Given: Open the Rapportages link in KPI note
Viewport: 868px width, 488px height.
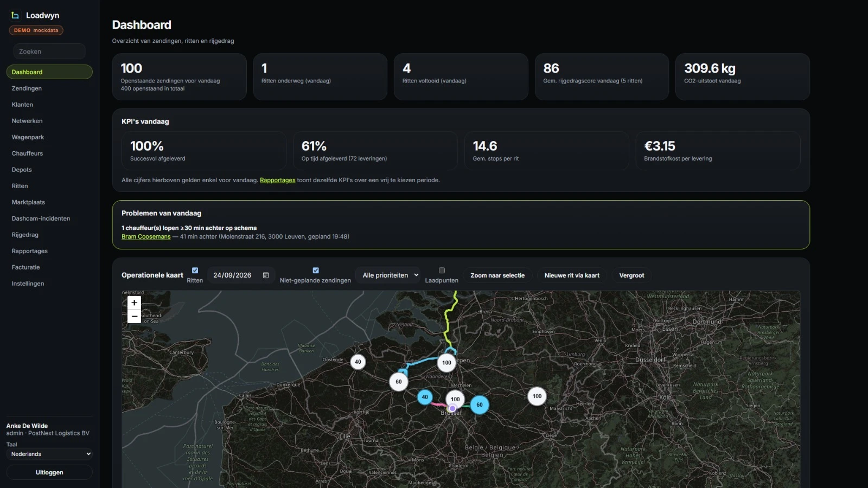Looking at the screenshot, I should tap(277, 181).
